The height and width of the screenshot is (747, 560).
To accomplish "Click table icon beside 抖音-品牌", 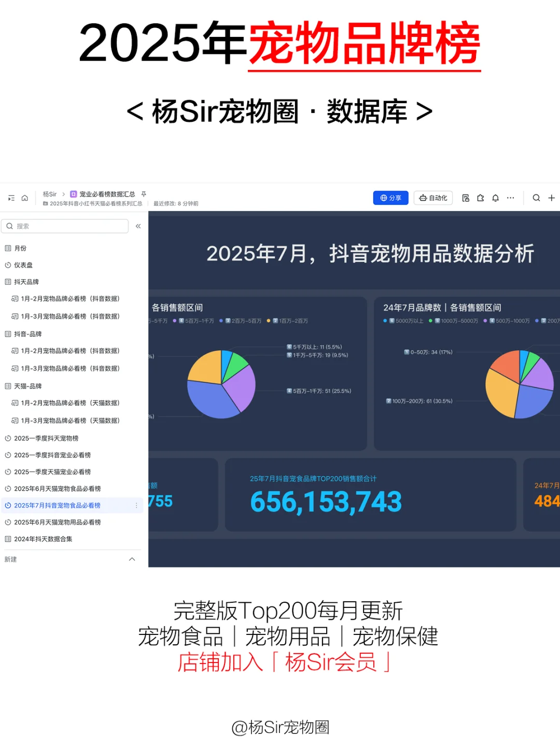I will [8, 334].
